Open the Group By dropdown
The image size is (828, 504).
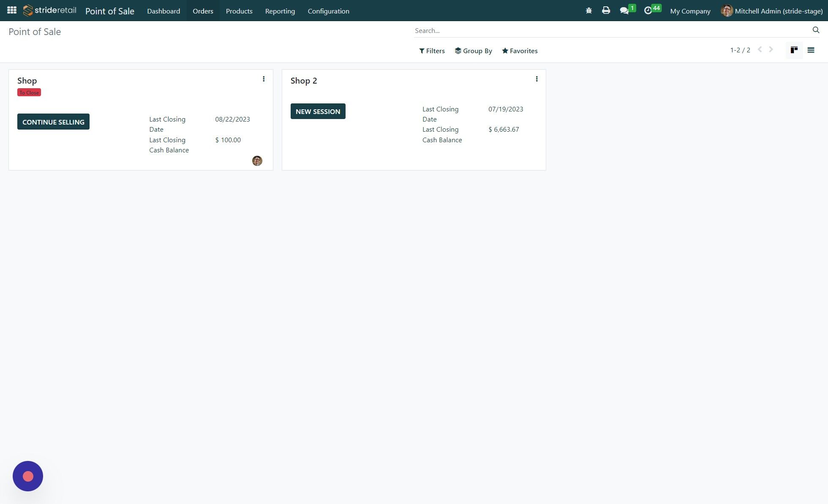point(473,51)
